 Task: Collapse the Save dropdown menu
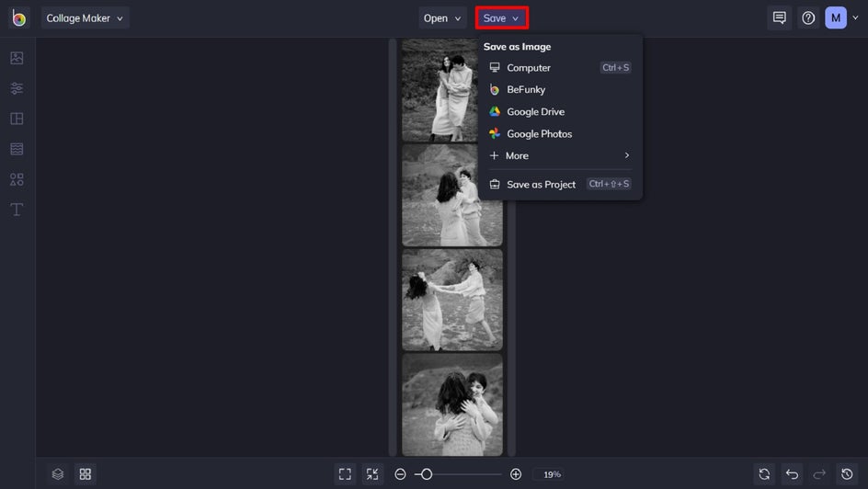click(501, 18)
